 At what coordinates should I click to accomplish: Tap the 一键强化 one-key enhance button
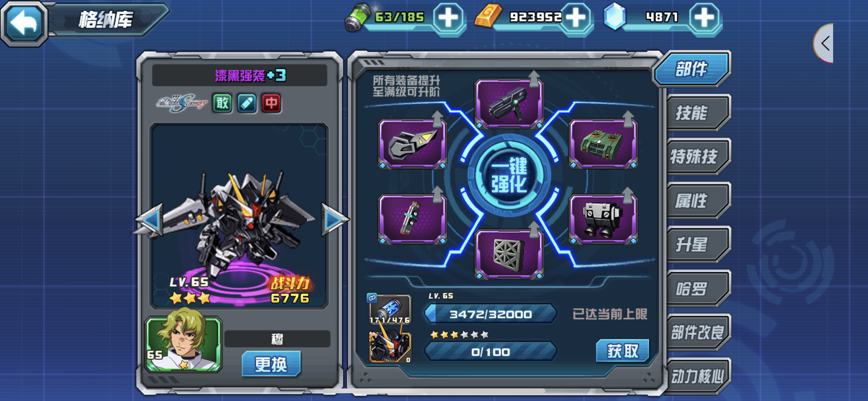coord(509,175)
